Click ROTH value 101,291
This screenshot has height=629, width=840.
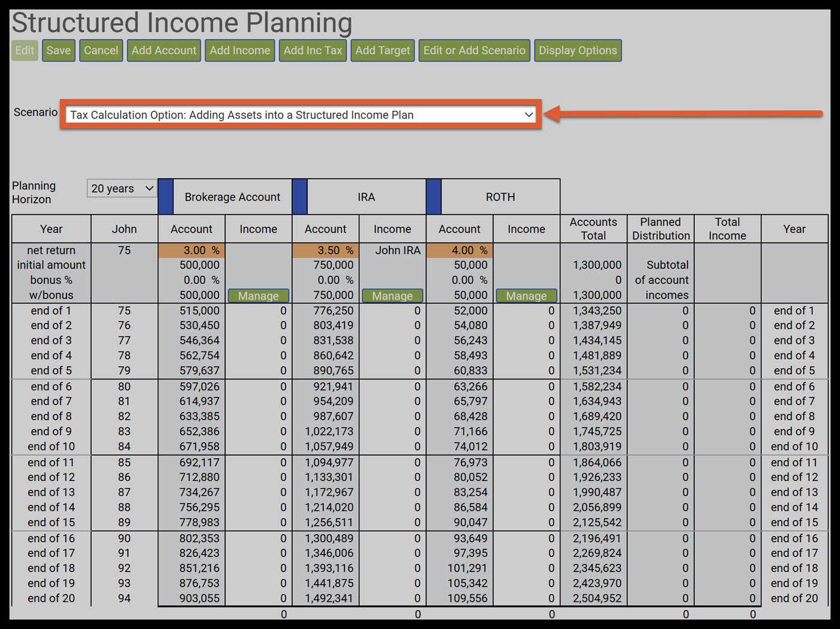(467, 568)
